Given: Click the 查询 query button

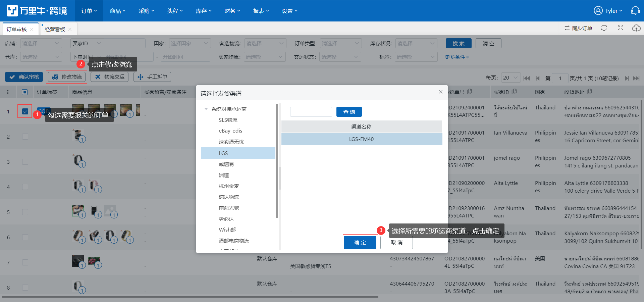Looking at the screenshot, I should click(349, 112).
